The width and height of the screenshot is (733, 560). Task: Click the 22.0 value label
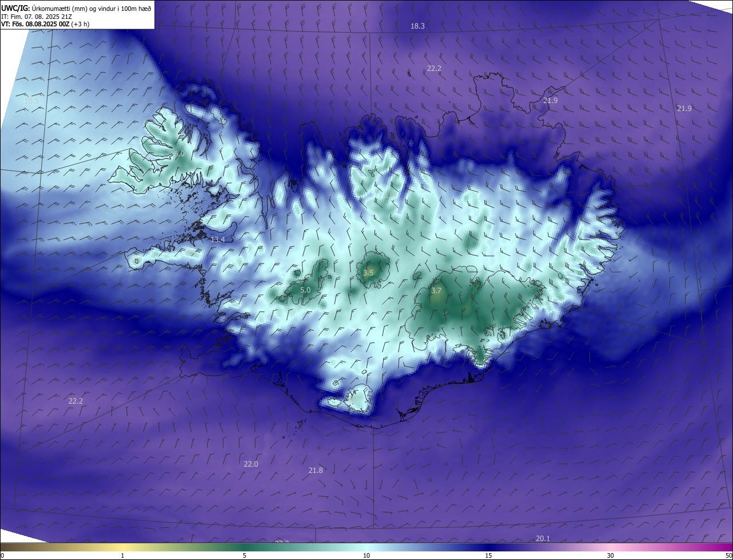click(251, 464)
